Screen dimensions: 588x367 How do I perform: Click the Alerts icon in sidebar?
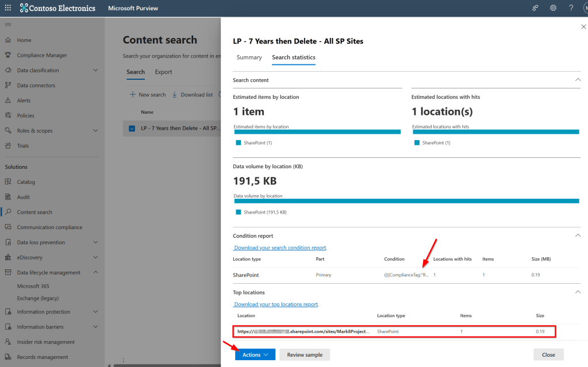(x=8, y=101)
